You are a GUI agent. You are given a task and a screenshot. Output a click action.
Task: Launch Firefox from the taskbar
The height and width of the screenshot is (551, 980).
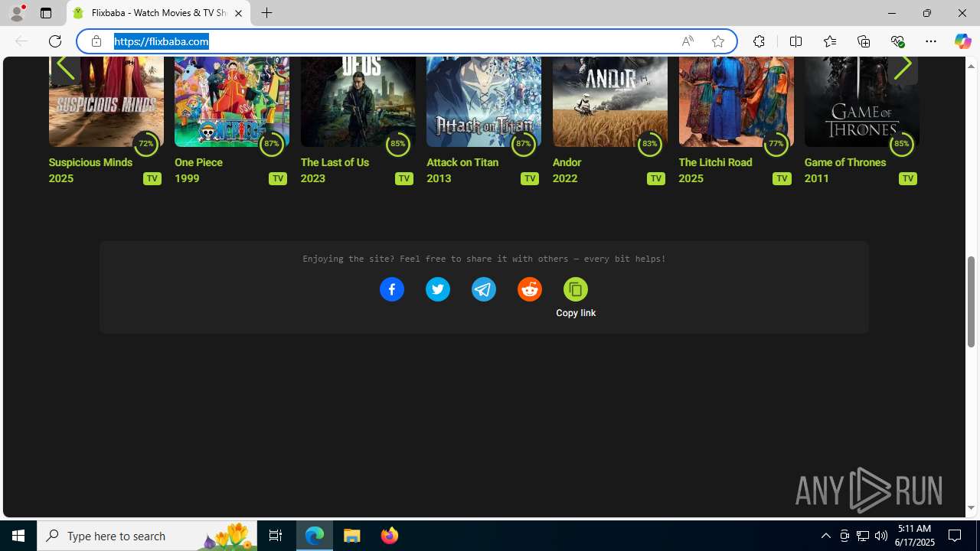coord(389,536)
